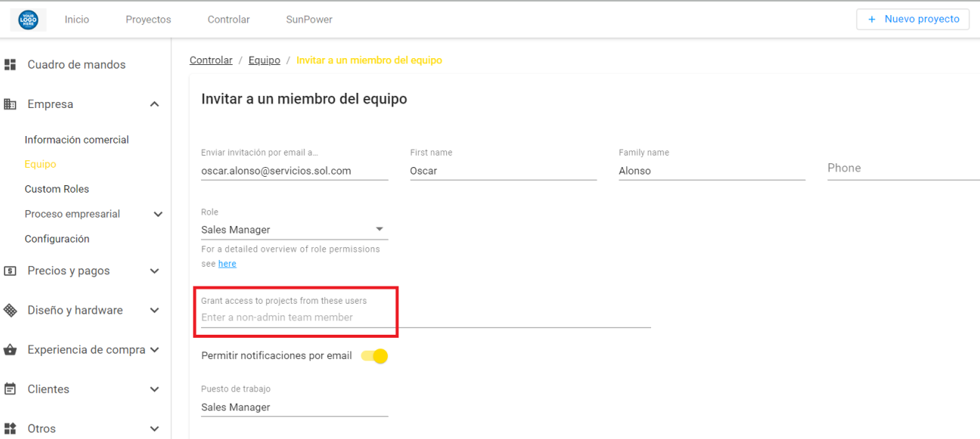Click the Precios y pagos money icon

11,271
